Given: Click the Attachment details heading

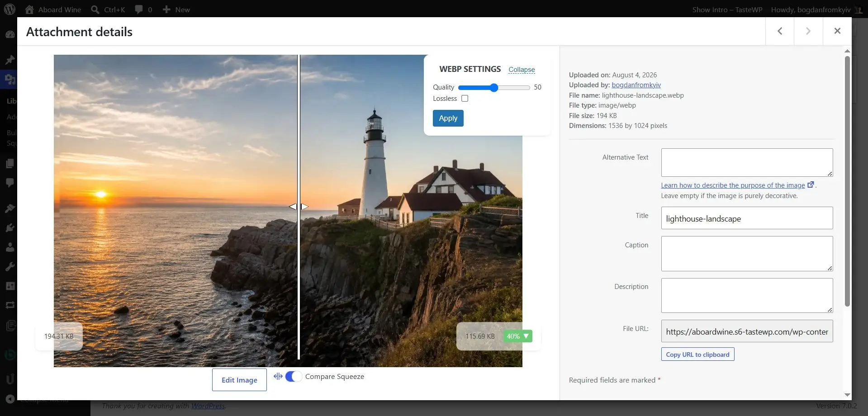Looking at the screenshot, I should pyautogui.click(x=79, y=32).
